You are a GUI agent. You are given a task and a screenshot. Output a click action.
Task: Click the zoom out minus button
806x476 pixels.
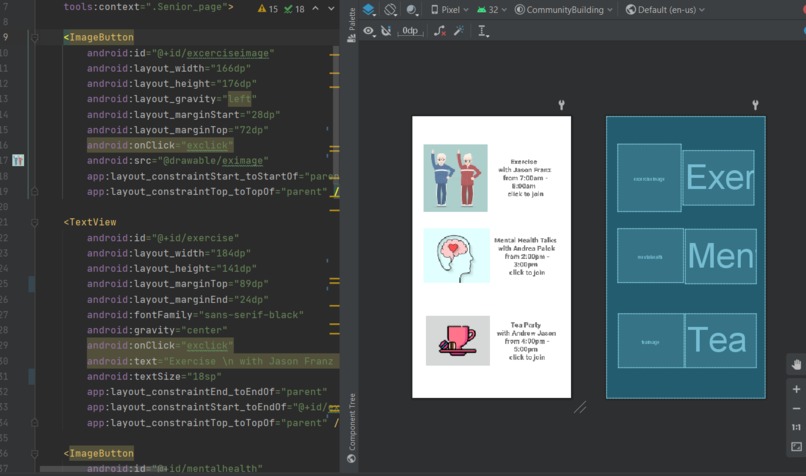(796, 409)
